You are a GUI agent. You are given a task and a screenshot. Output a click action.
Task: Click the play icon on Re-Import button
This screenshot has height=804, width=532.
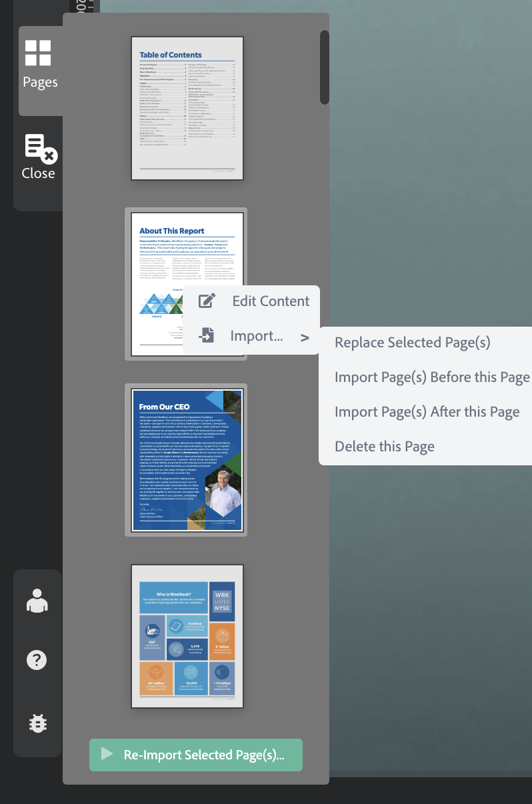click(x=107, y=755)
